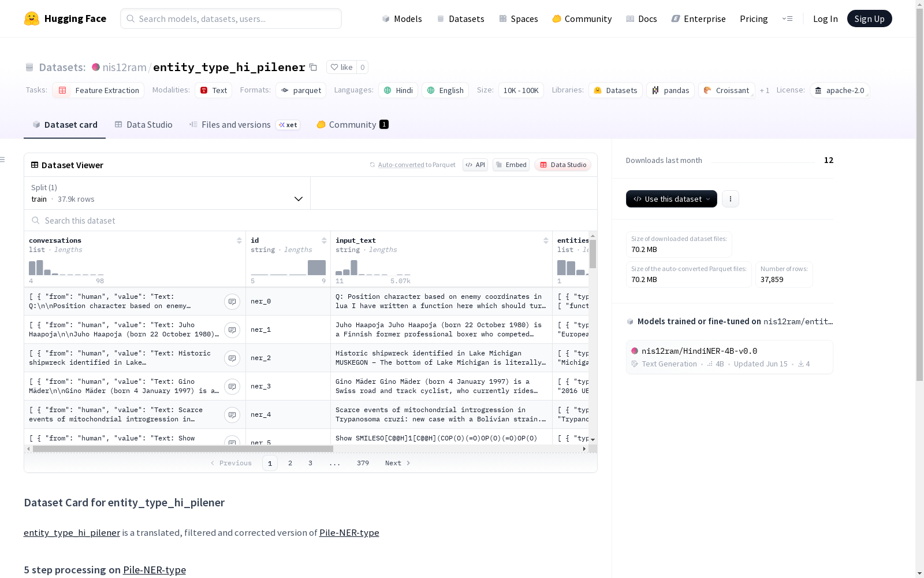Image resolution: width=924 pixels, height=578 pixels.
Task: Select the parquet format tag
Action: click(301, 90)
